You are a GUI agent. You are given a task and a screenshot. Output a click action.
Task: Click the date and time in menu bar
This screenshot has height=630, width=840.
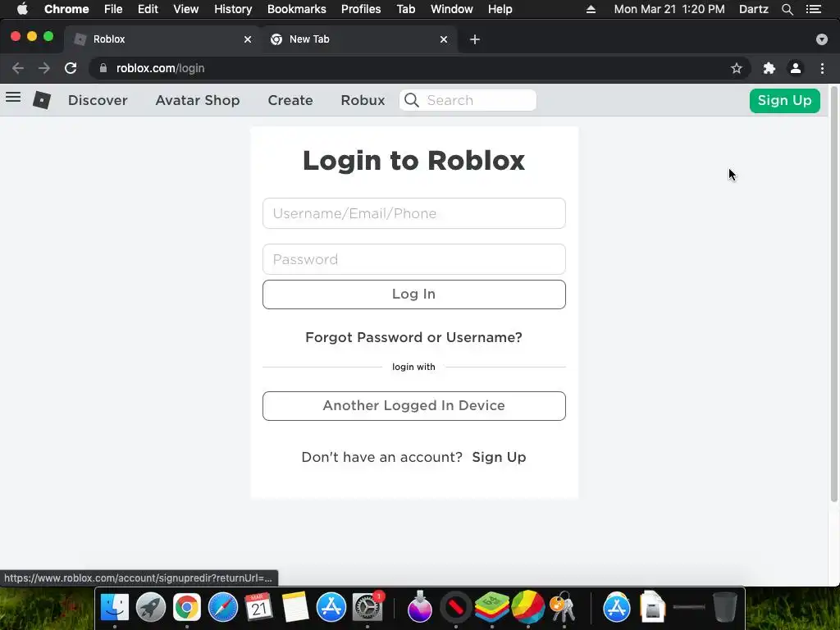click(x=669, y=9)
